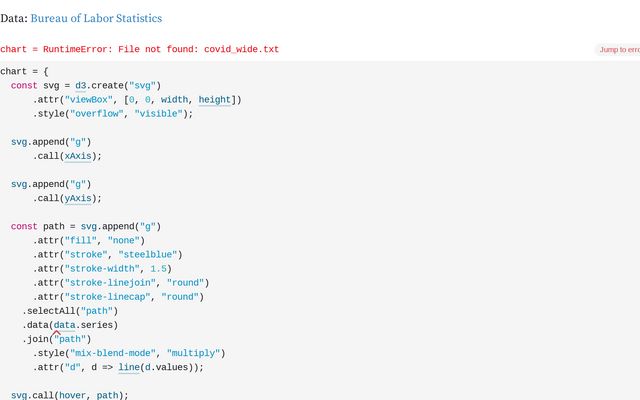Click the xAxis reference in call

[78, 156]
